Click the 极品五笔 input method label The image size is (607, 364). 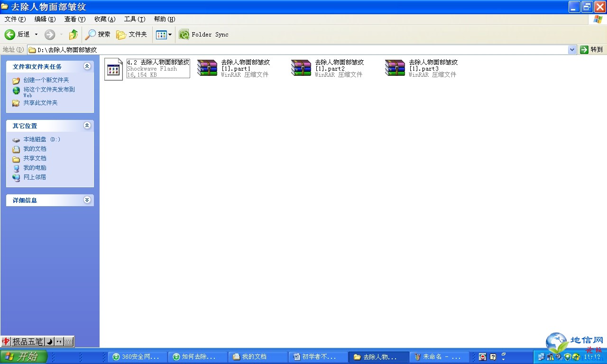(x=28, y=342)
